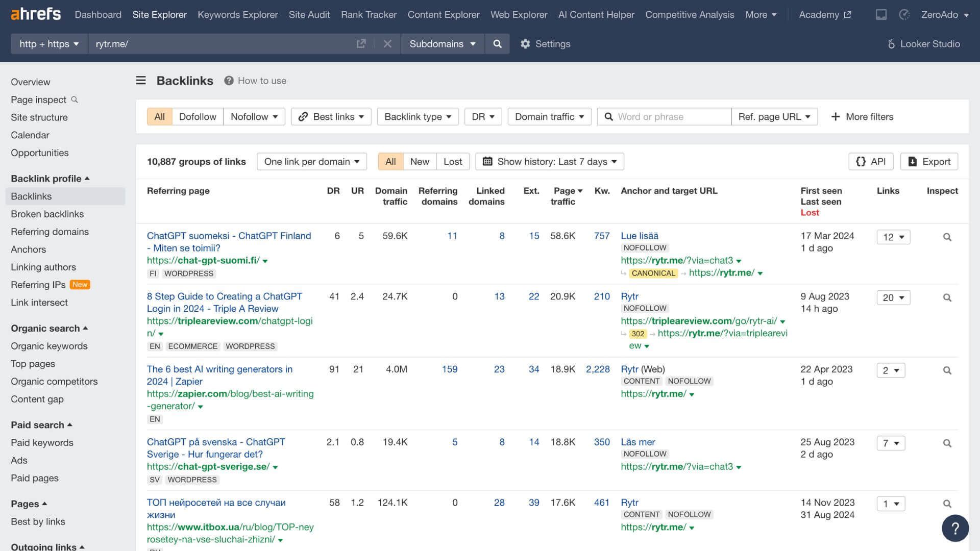Open the DR filter dropdown
Screen dimensions: 980x551
click(x=483, y=117)
